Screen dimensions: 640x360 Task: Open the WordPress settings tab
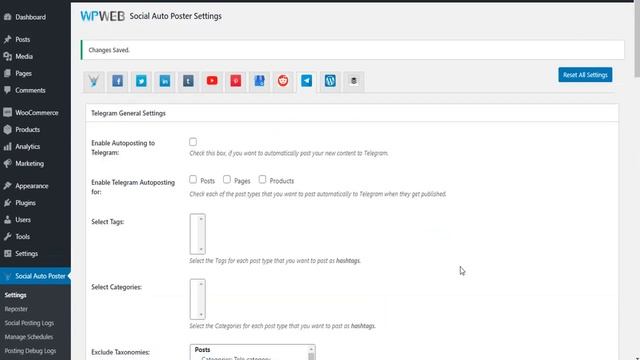coord(330,81)
